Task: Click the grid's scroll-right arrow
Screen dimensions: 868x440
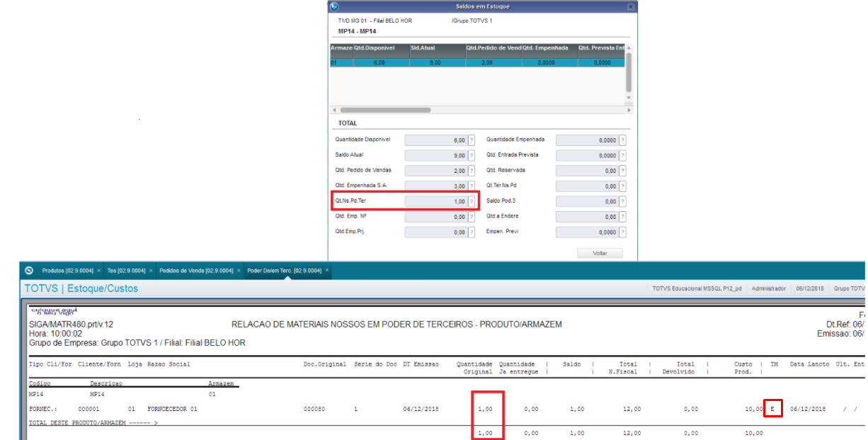Action: point(629,110)
